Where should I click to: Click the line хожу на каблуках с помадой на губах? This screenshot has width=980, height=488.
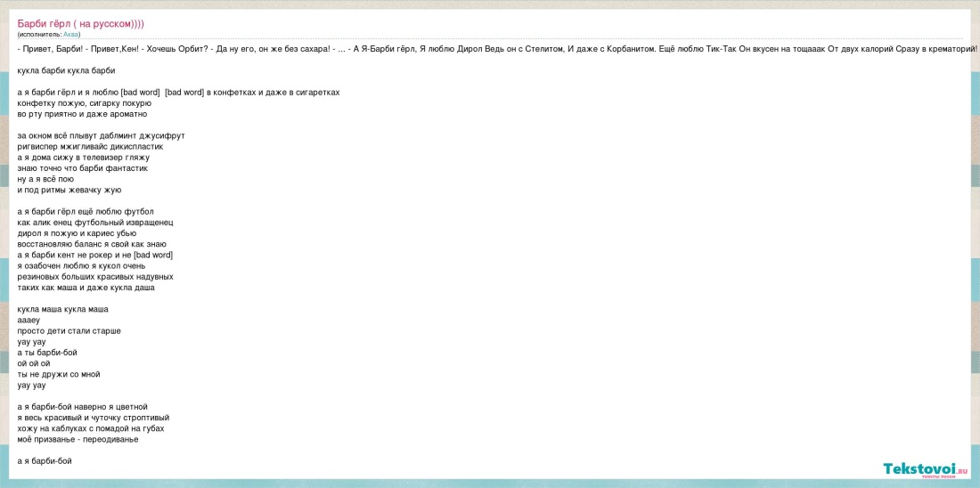tap(91, 428)
